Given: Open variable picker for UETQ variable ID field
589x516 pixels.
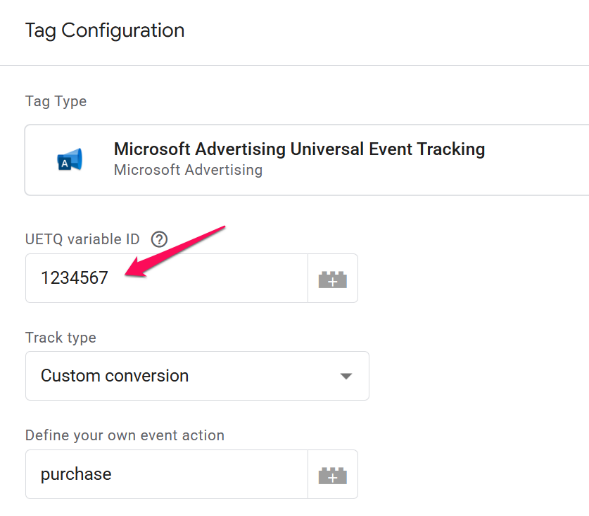Looking at the screenshot, I should (x=332, y=278).
